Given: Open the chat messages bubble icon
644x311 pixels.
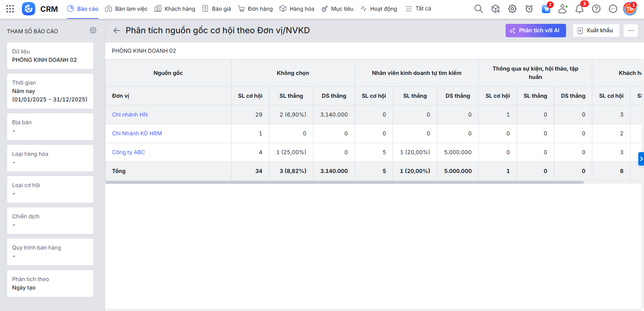Looking at the screenshot, I should (613, 9).
